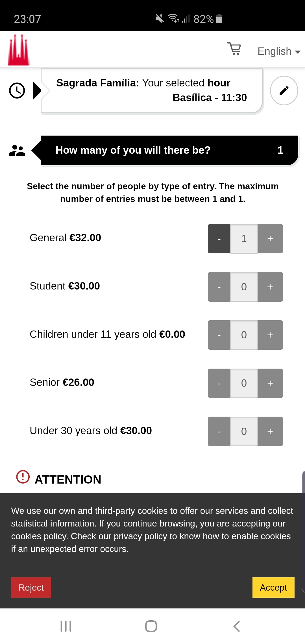
Task: Click the General quantity input field
Action: [x=244, y=239]
